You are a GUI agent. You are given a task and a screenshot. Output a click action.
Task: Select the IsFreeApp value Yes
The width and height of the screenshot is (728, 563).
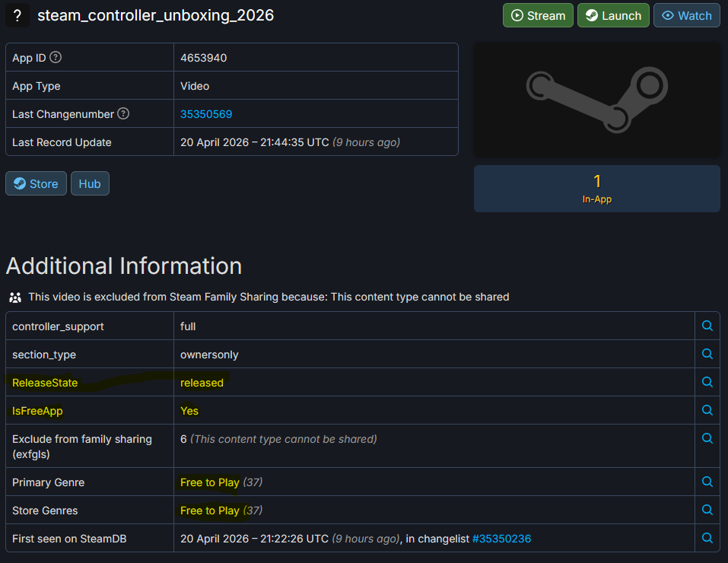coord(189,411)
